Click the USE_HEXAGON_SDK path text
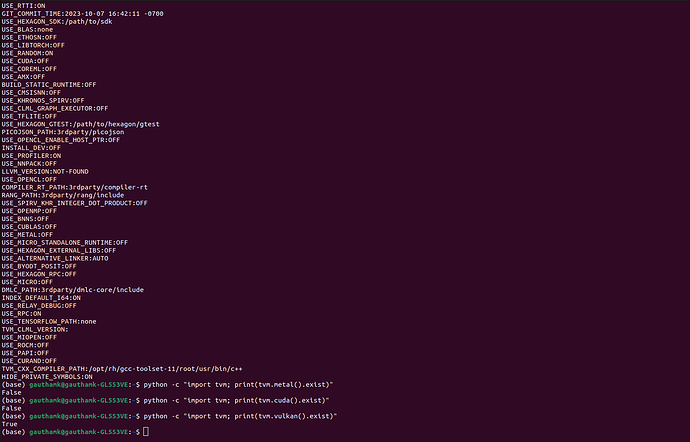Image resolution: width=690 pixels, height=442 pixels. pyautogui.click(x=92, y=21)
